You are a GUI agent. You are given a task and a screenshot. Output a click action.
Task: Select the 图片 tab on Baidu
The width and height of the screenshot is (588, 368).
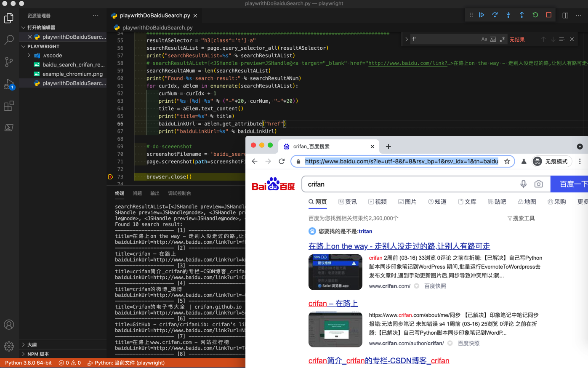pos(407,202)
